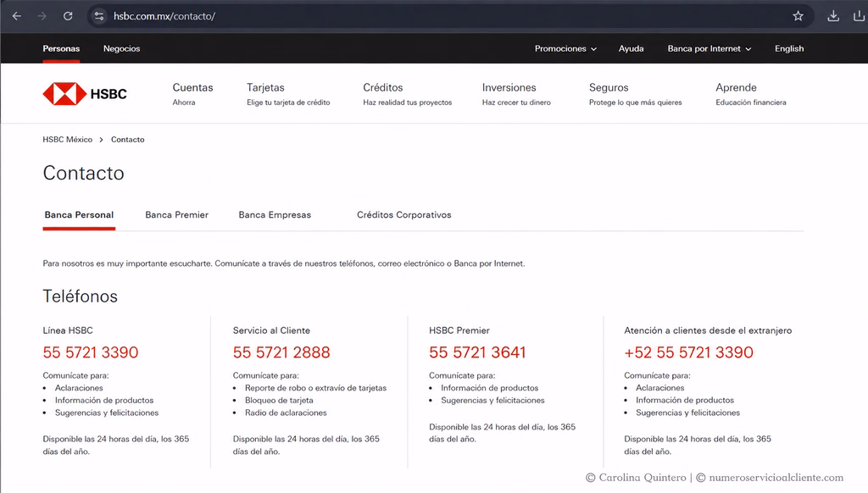Image resolution: width=868 pixels, height=493 pixels.
Task: Switch to the Banca Empresas tab
Action: [x=275, y=214]
